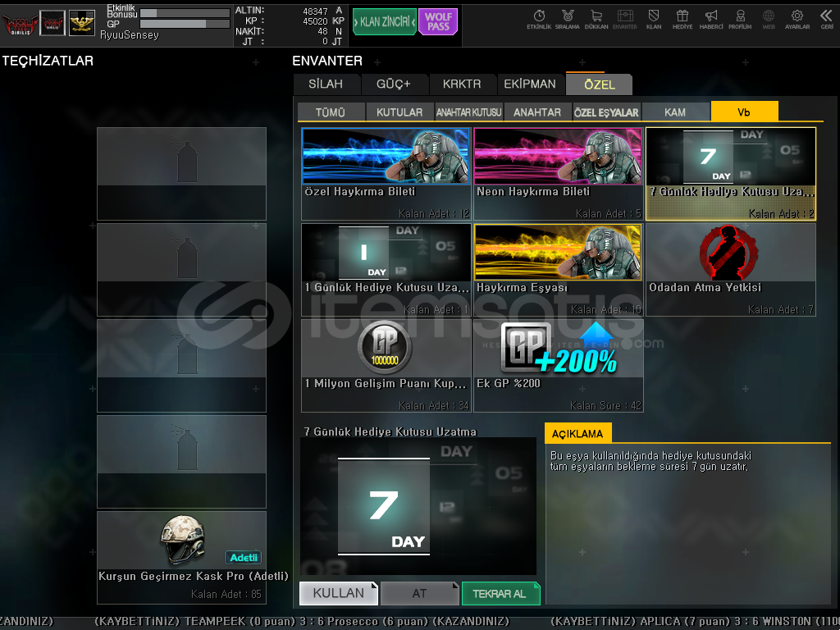Viewport: 840px width, 630px height.
Task: Select the first empty spray equipment slot
Action: [181, 174]
